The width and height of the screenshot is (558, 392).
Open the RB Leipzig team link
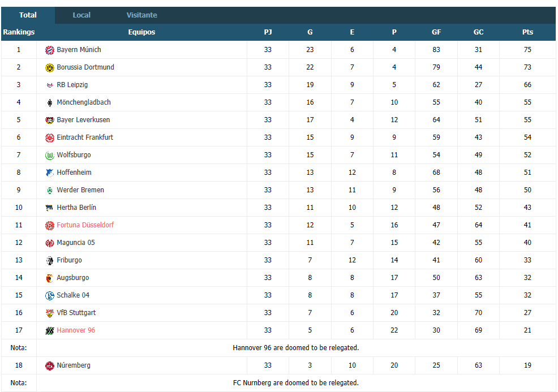click(72, 85)
